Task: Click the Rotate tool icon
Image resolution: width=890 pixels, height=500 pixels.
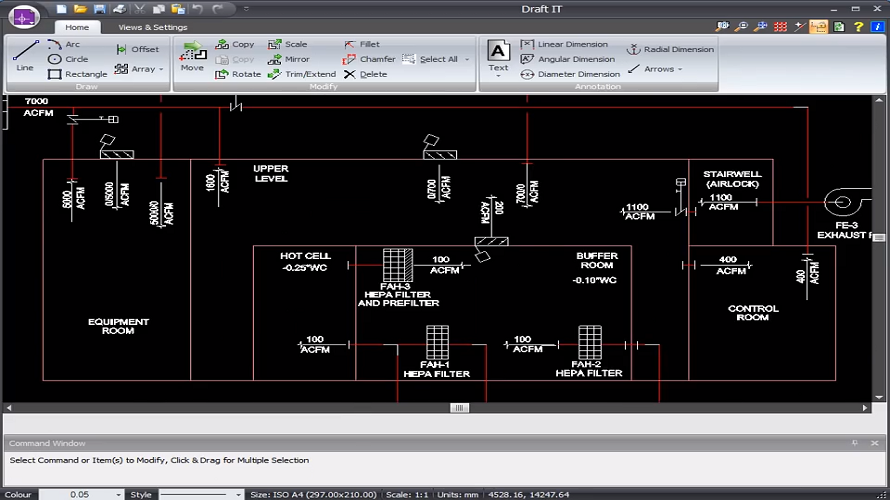Action: tap(219, 74)
